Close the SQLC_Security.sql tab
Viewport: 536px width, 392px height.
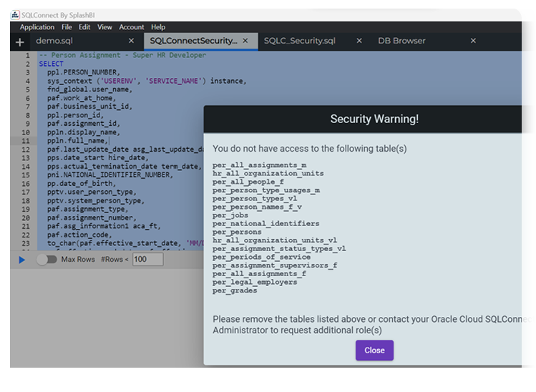(x=359, y=41)
